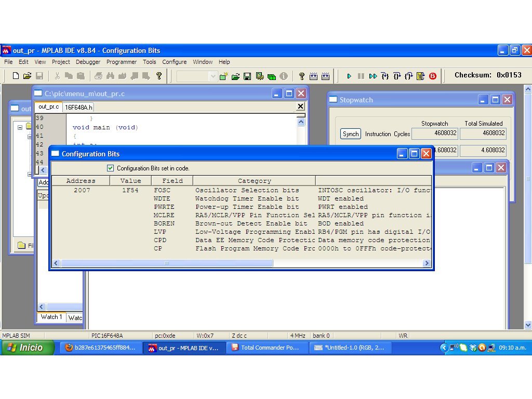Open the Project menu
The image size is (532, 399).
coord(61,62)
